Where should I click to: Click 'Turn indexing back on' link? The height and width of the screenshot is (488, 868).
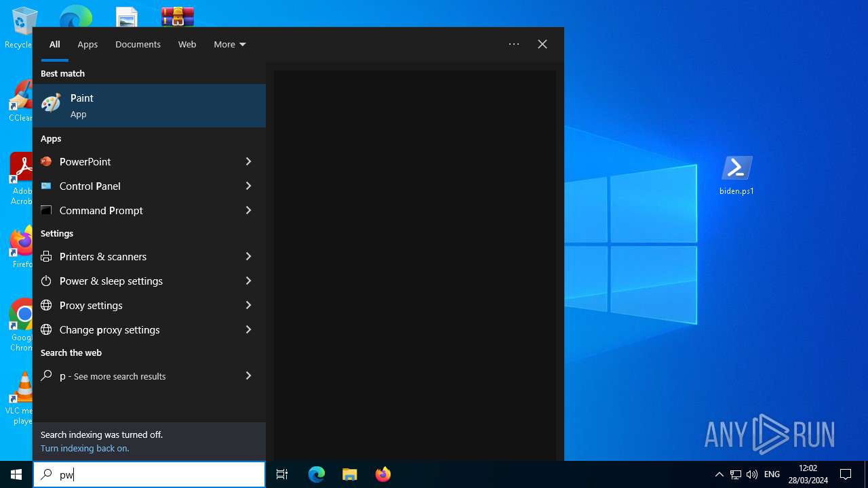click(x=85, y=448)
